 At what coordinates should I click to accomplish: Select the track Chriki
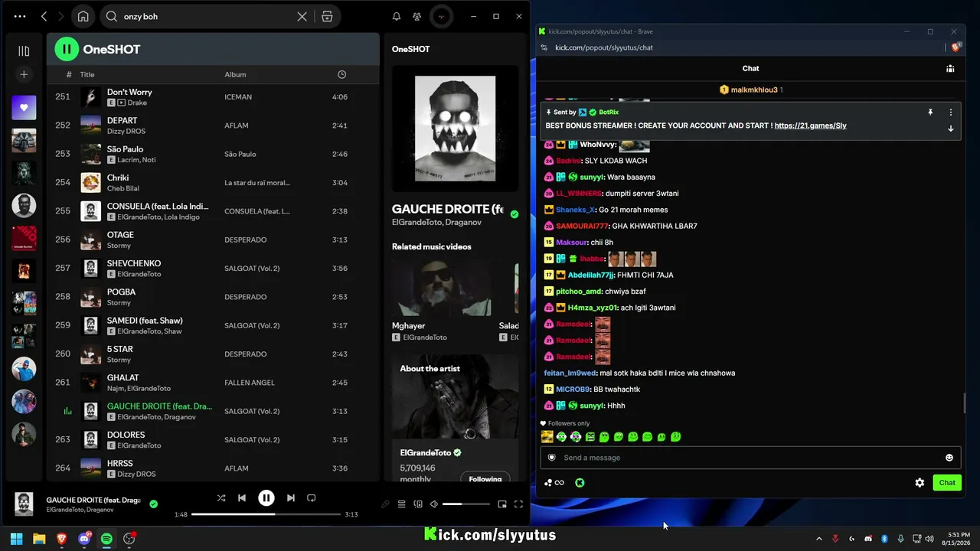(118, 178)
